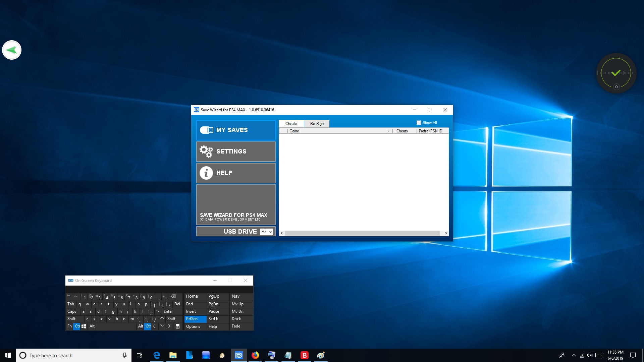Toggle the Fn key on On-Screen Keyboard
Image resolution: width=644 pixels, height=362 pixels.
click(x=69, y=326)
